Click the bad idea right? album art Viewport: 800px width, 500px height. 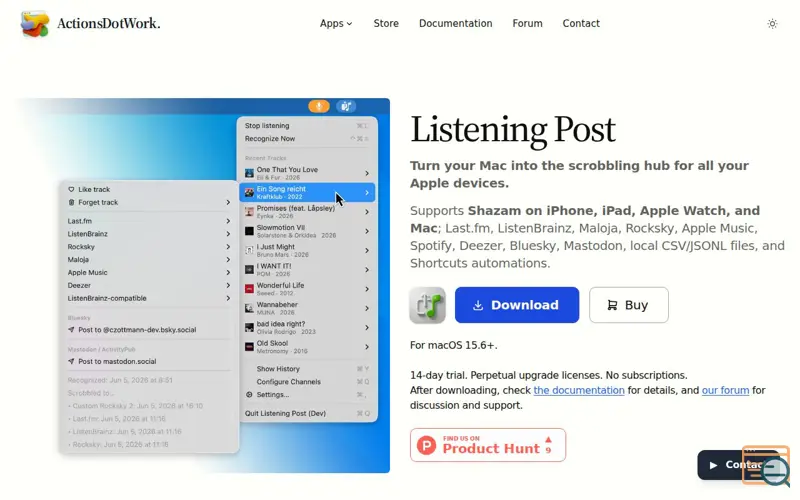click(x=249, y=328)
